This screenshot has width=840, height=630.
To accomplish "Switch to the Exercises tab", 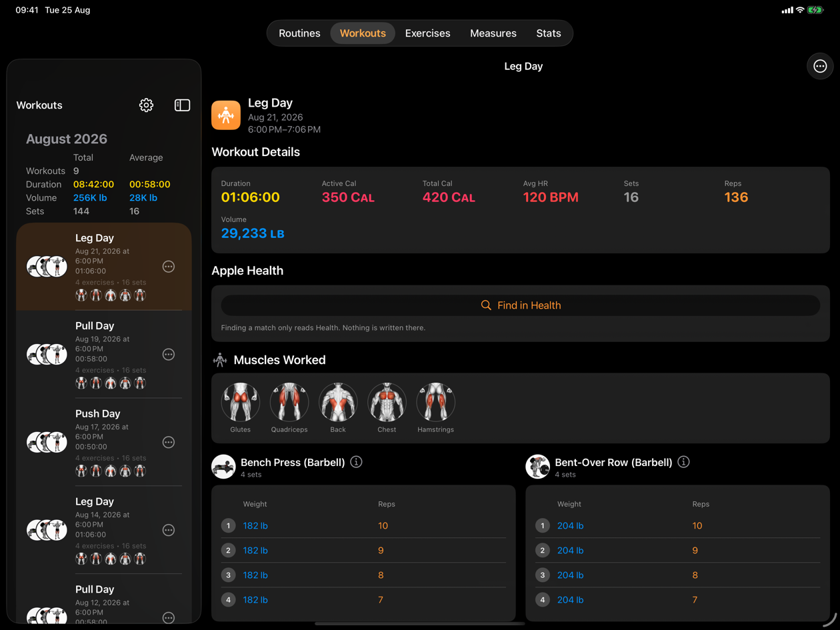I will click(427, 33).
